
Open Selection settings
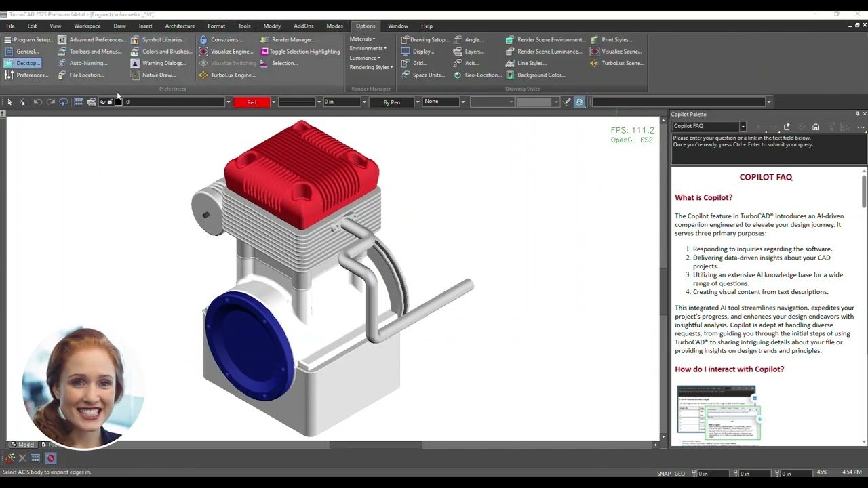(x=279, y=63)
